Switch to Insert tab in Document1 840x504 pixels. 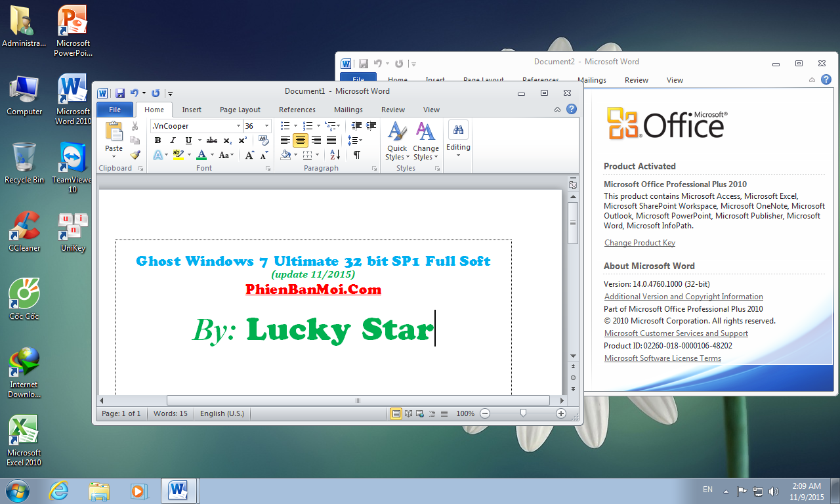192,110
